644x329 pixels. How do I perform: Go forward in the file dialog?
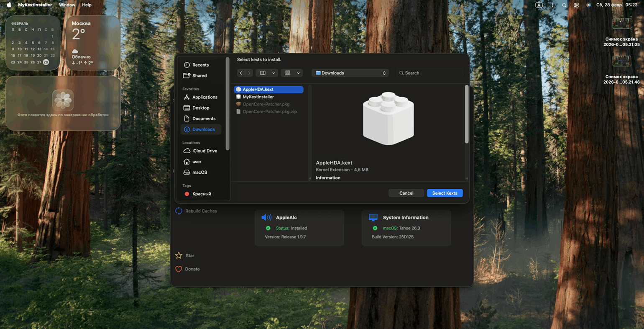tap(249, 73)
